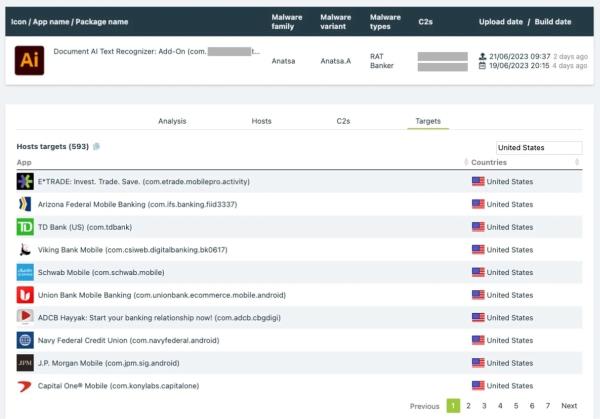Click the Schwab Mobile row text

click(101, 272)
